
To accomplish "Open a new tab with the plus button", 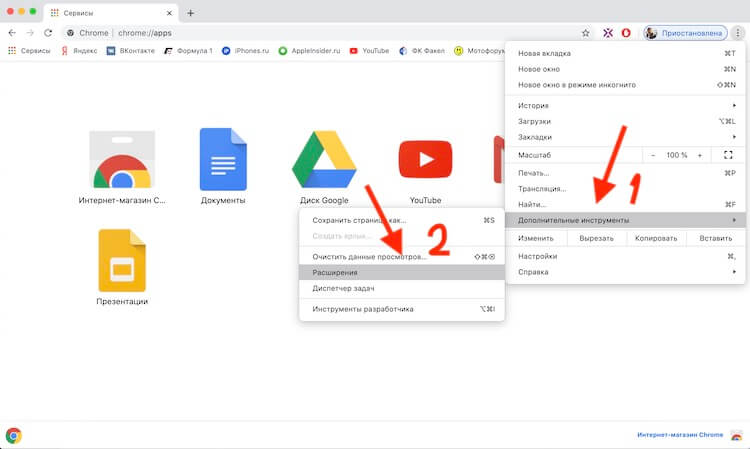I will coord(190,13).
